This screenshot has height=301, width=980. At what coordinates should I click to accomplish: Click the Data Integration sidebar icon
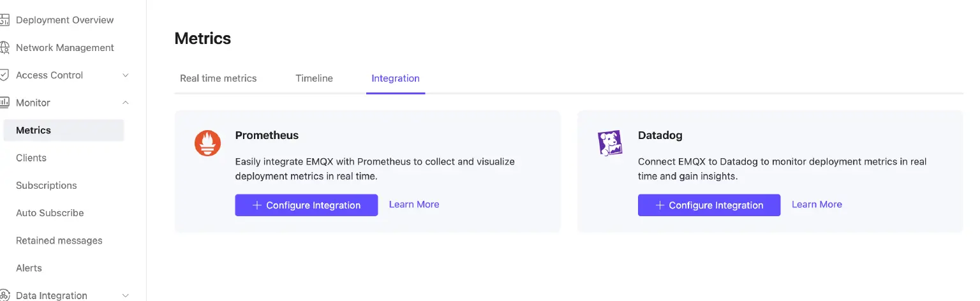click(x=4, y=295)
